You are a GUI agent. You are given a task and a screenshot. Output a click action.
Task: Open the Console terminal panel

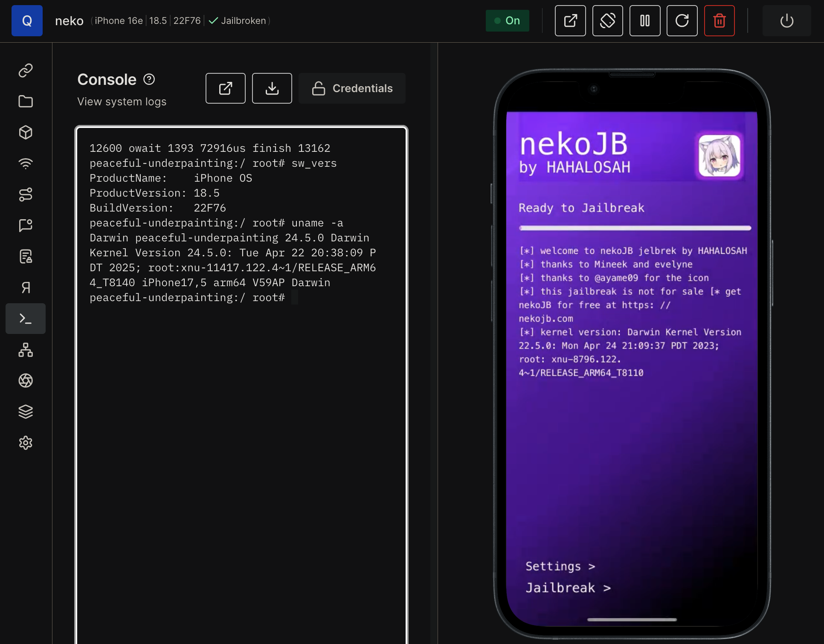pyautogui.click(x=26, y=318)
